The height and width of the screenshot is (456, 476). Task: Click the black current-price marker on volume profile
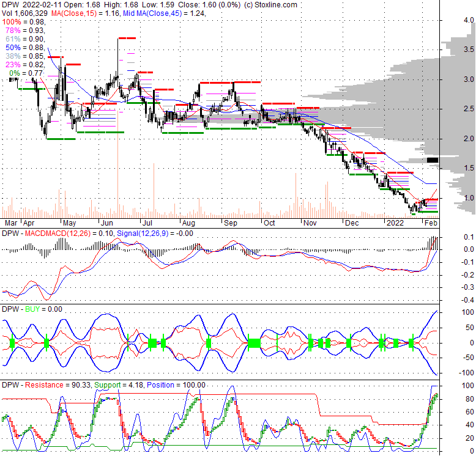[433, 160]
